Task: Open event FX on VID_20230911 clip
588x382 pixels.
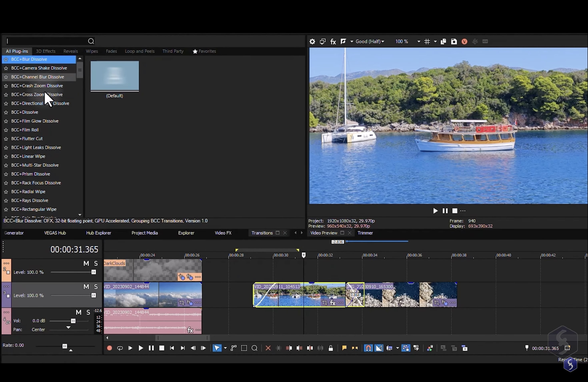Action: click(x=333, y=302)
